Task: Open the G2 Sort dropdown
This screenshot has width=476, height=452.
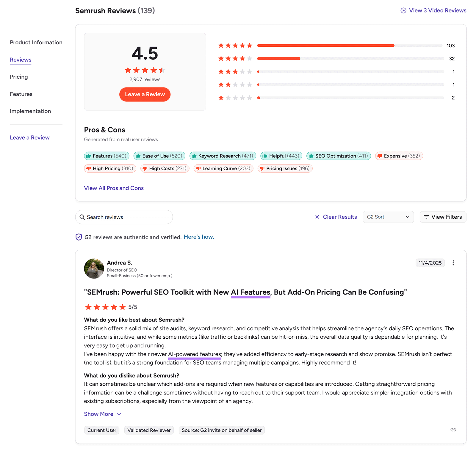Action: click(388, 217)
